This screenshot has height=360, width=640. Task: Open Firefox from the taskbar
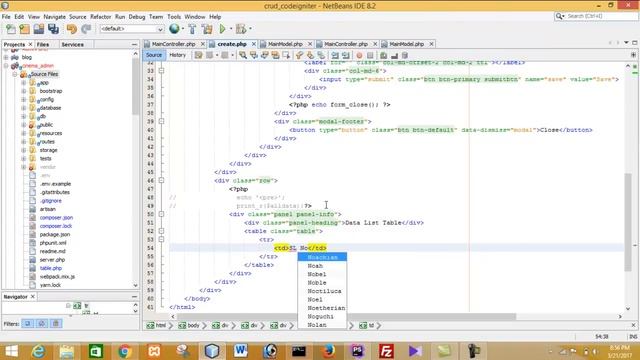click(x=328, y=351)
